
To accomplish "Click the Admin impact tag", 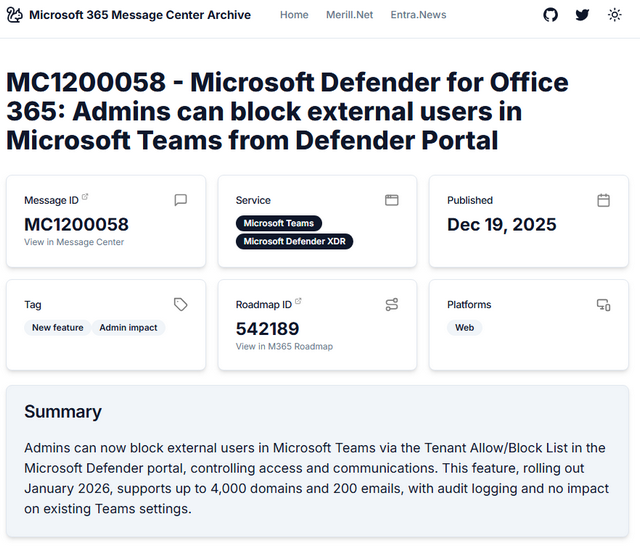I will 128,327.
